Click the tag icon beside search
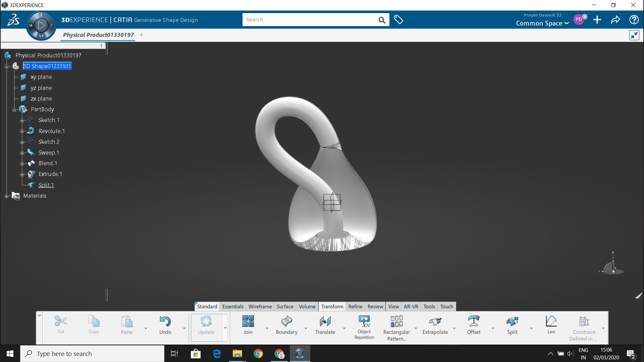 [398, 20]
